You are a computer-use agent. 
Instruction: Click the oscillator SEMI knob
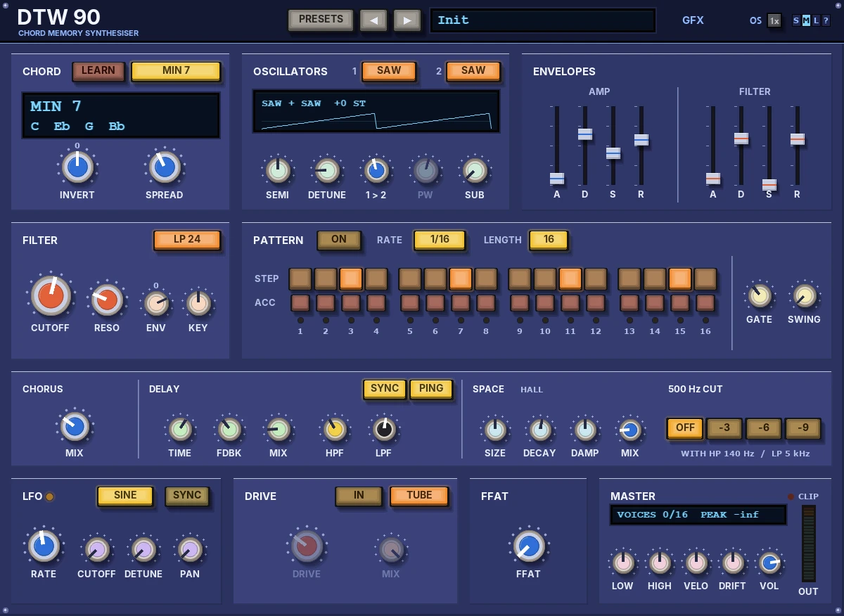[x=278, y=170]
